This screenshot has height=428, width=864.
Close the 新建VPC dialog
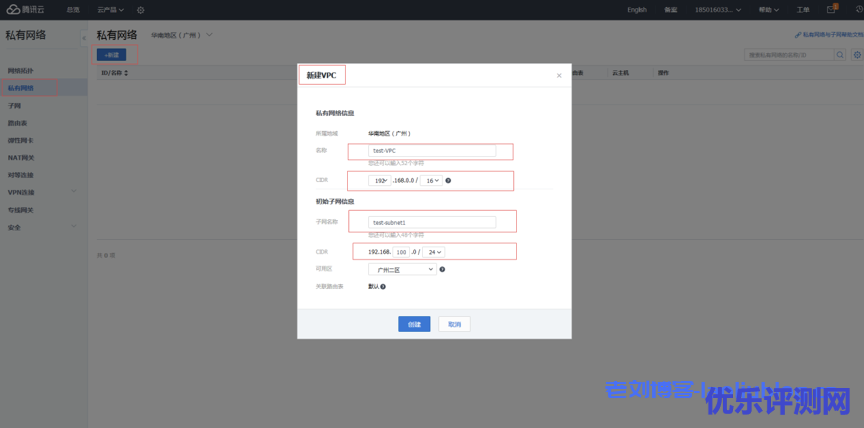tap(559, 76)
